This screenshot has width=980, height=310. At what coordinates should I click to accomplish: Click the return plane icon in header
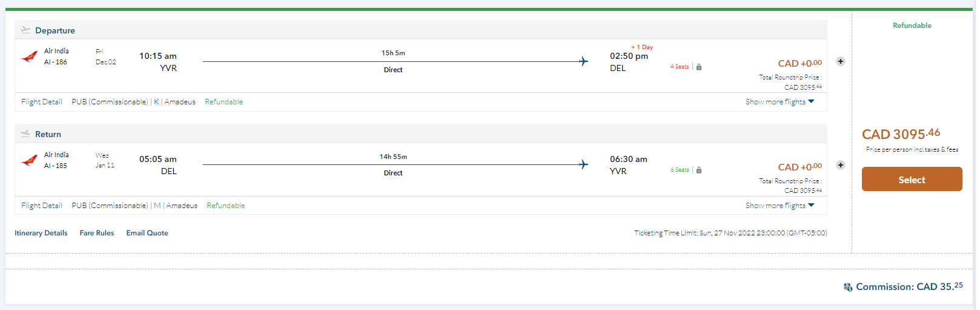pyautogui.click(x=25, y=133)
